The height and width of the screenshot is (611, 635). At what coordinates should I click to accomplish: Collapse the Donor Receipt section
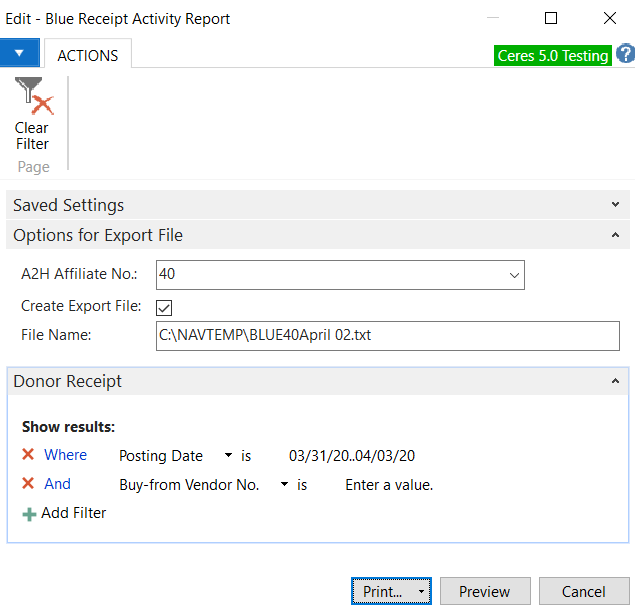pyautogui.click(x=614, y=381)
